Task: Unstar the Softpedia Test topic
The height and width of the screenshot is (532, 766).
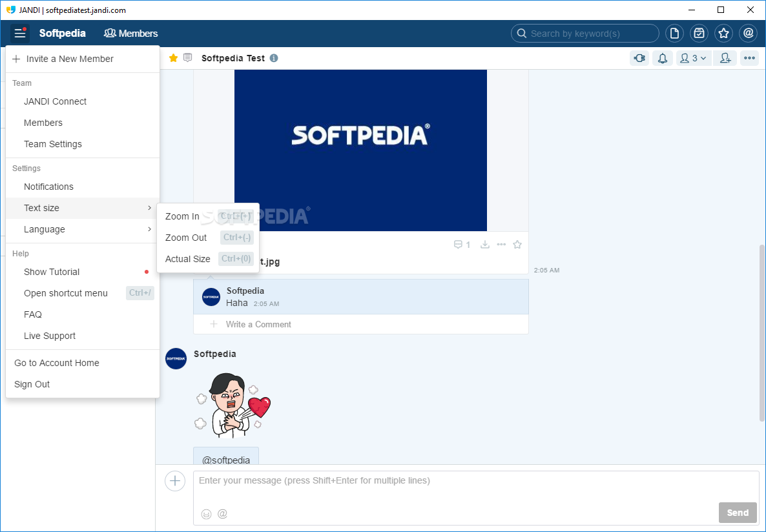Action: pos(173,58)
